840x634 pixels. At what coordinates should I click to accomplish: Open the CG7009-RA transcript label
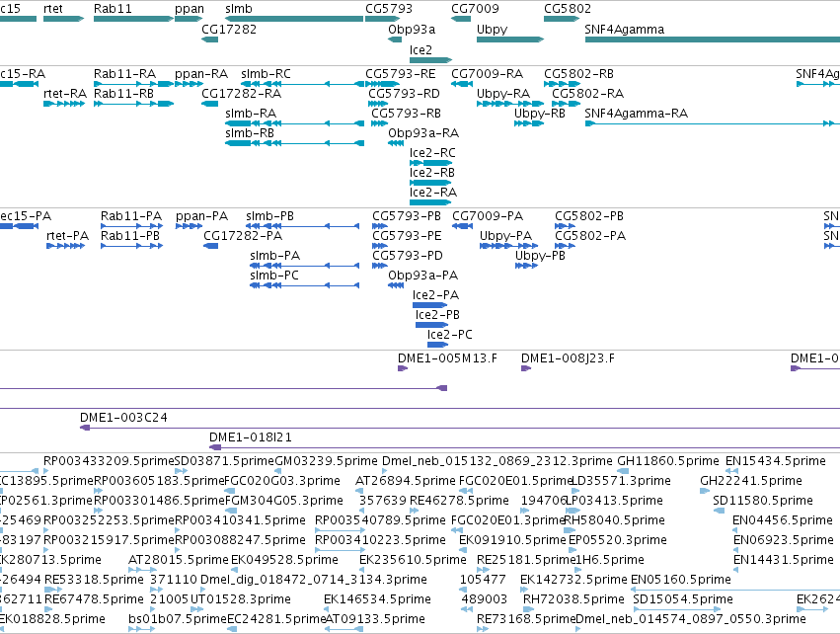click(x=487, y=73)
